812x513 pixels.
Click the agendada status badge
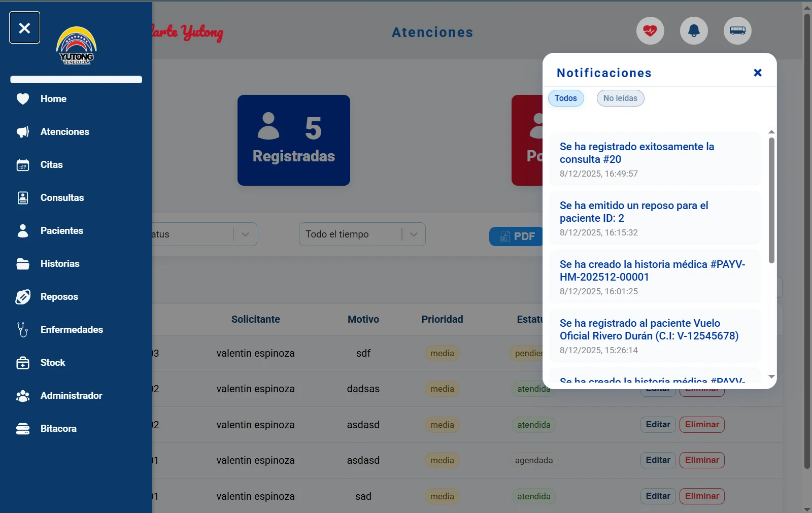(534, 460)
